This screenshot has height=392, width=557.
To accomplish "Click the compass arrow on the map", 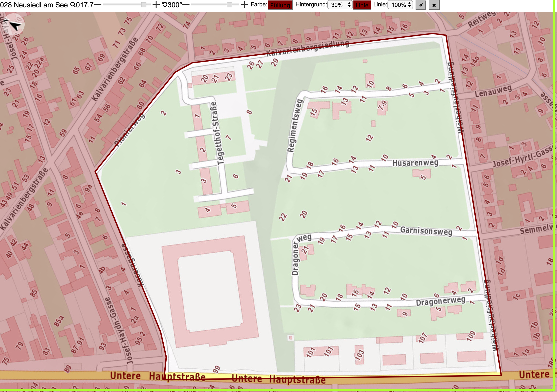I will (x=15, y=25).
